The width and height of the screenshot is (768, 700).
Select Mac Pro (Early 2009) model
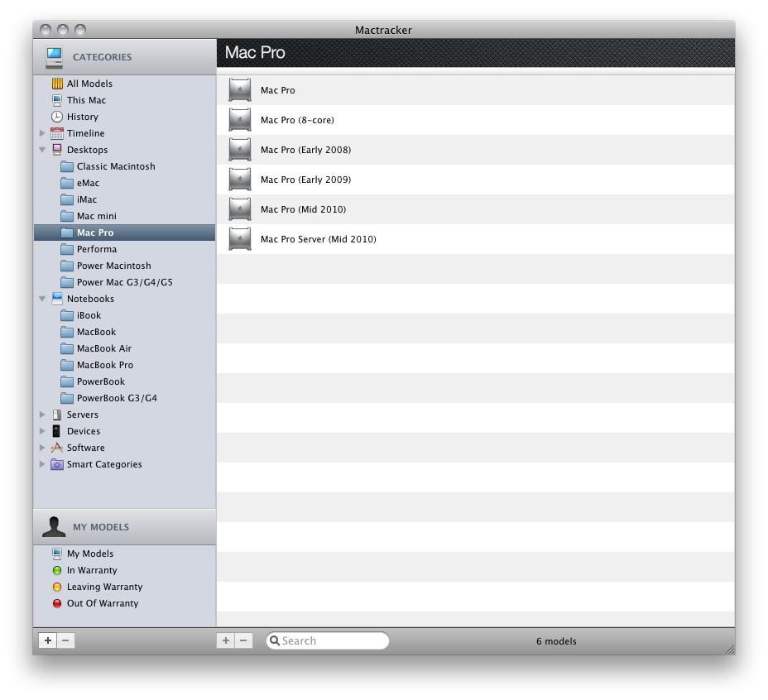click(476, 180)
